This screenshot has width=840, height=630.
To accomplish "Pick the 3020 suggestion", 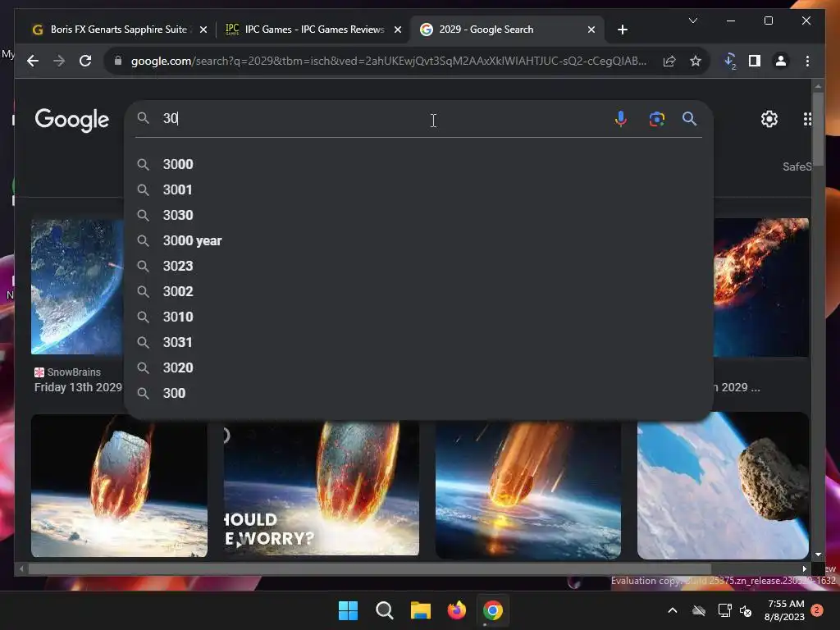I will [x=418, y=368].
